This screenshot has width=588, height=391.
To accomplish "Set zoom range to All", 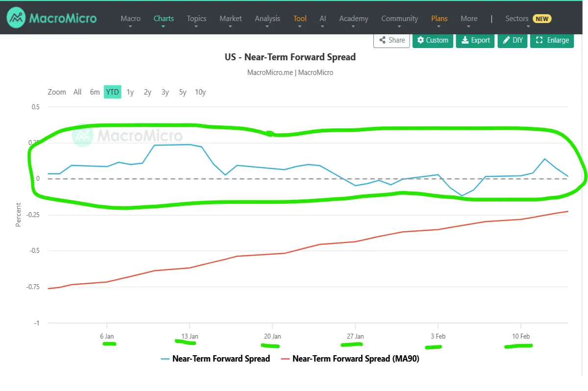I will pyautogui.click(x=77, y=92).
